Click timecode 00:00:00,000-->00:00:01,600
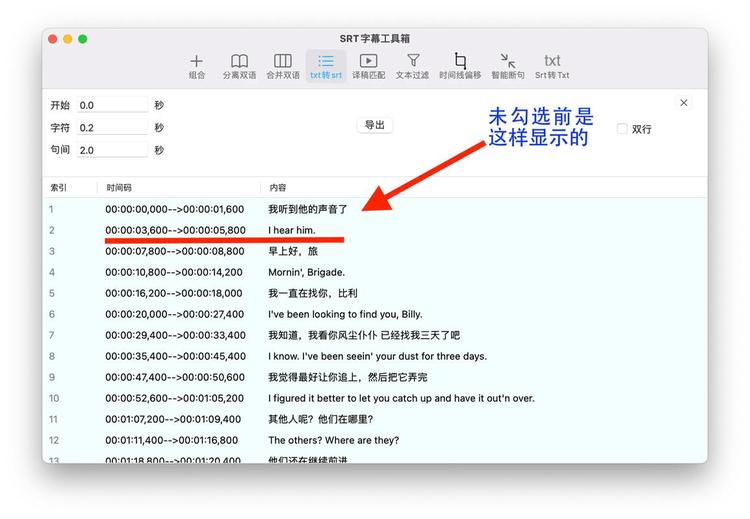The width and height of the screenshot is (750, 519). point(175,209)
